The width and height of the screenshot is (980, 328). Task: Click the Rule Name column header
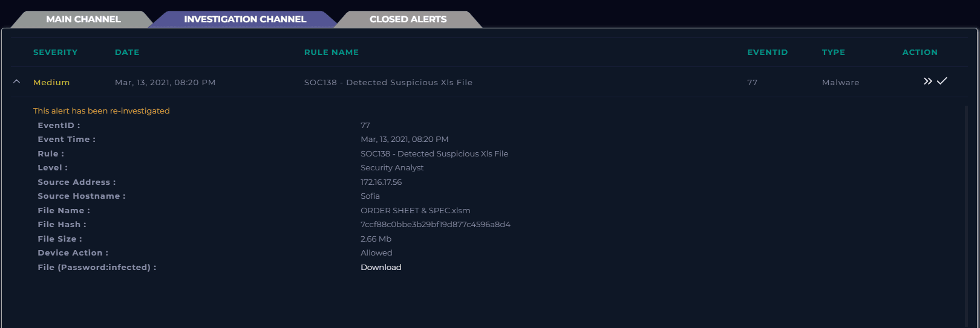tap(331, 53)
